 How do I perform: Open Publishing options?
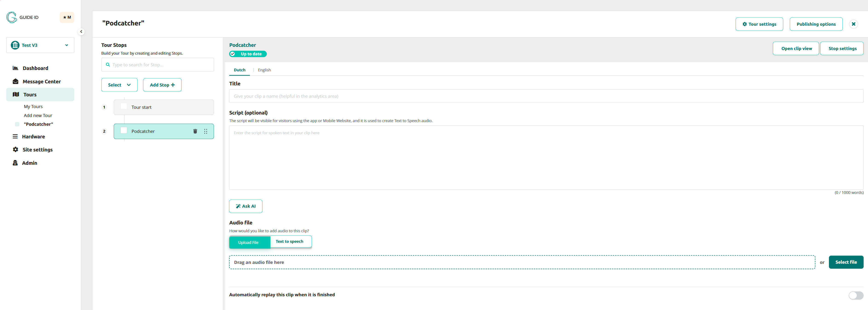816,24
